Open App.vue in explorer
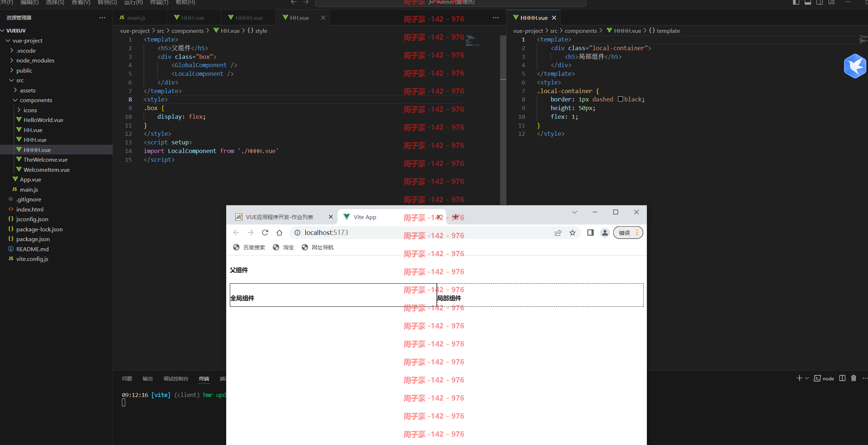Image resolution: width=868 pixels, height=445 pixels. pos(56,179)
